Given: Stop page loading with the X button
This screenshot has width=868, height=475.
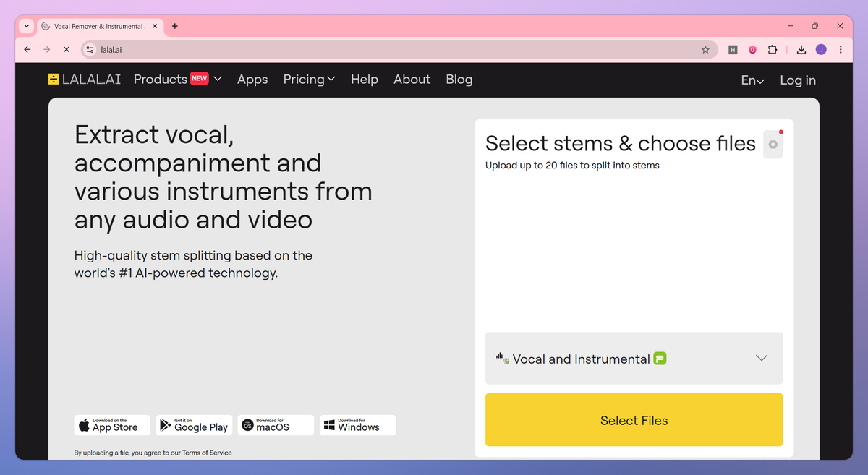Looking at the screenshot, I should click(66, 49).
